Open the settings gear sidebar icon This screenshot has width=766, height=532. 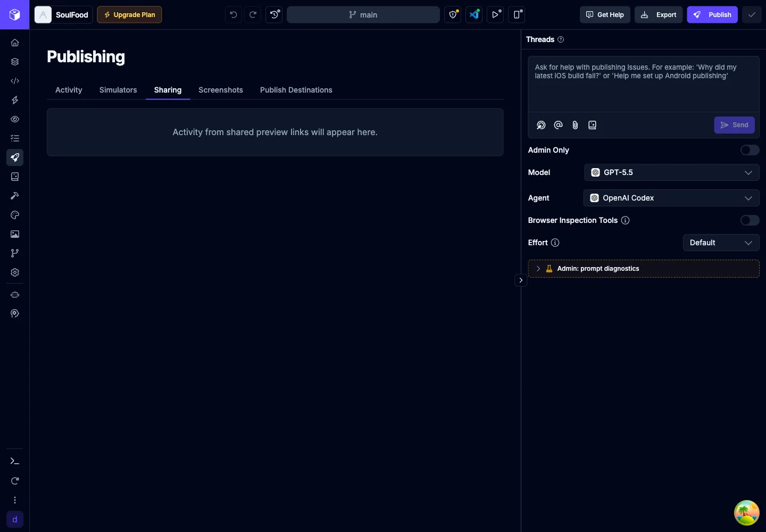(15, 272)
